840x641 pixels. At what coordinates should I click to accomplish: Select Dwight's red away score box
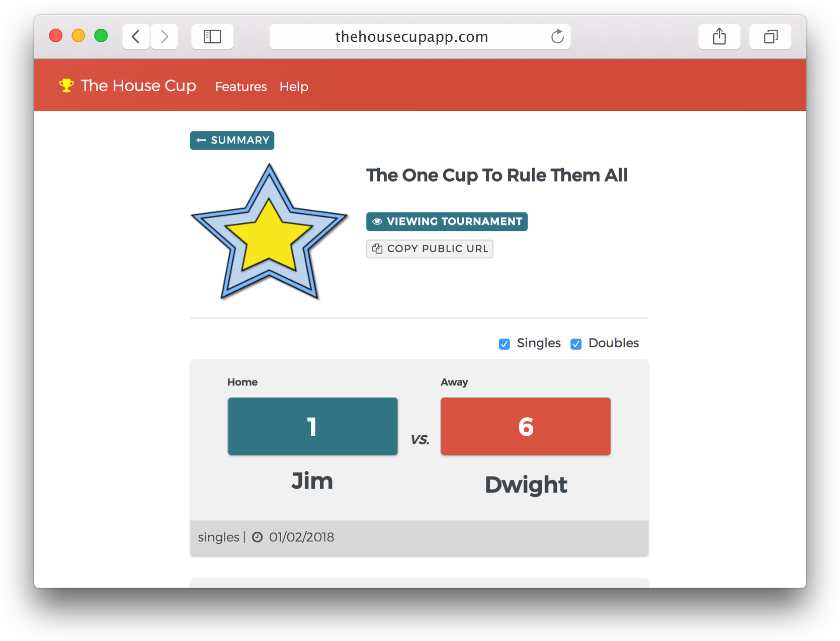(x=526, y=426)
